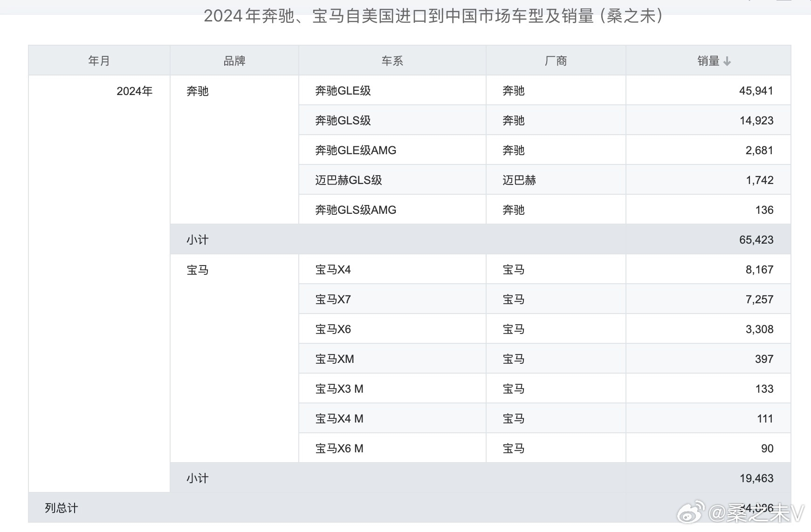Click sales value 136
Viewport: 811px width, 532px height.
pyautogui.click(x=764, y=210)
